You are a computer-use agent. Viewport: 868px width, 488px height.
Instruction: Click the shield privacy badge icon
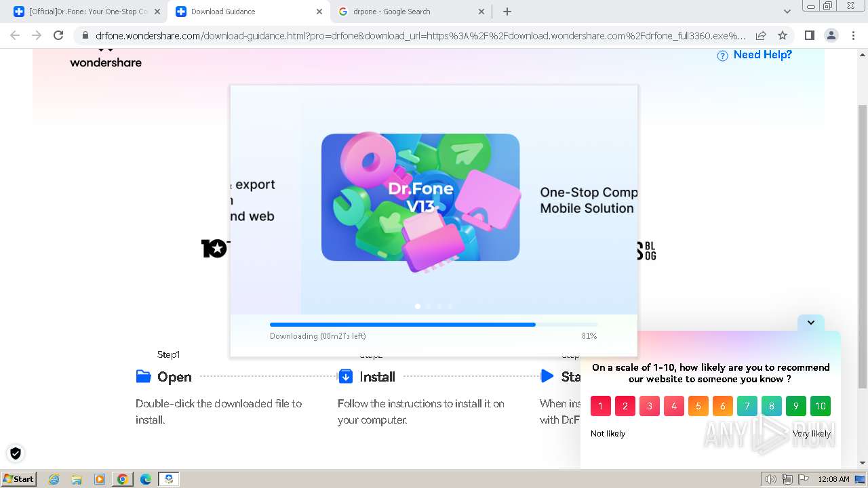tap(16, 453)
